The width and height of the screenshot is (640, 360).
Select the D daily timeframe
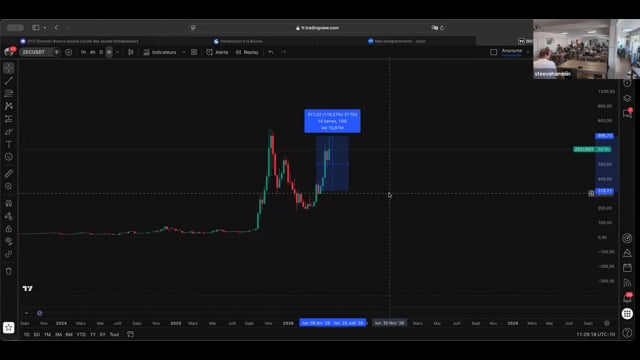click(x=101, y=52)
